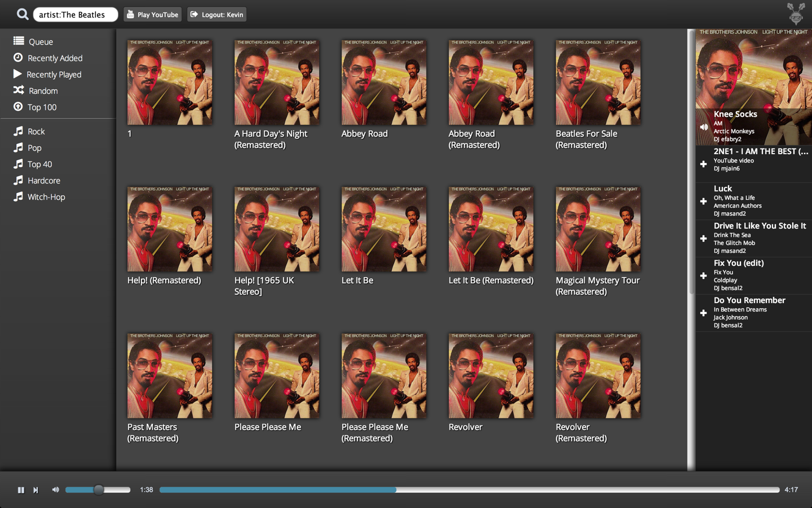Click the 1:38 elapsed time label
The image size is (812, 508).
(147, 490)
